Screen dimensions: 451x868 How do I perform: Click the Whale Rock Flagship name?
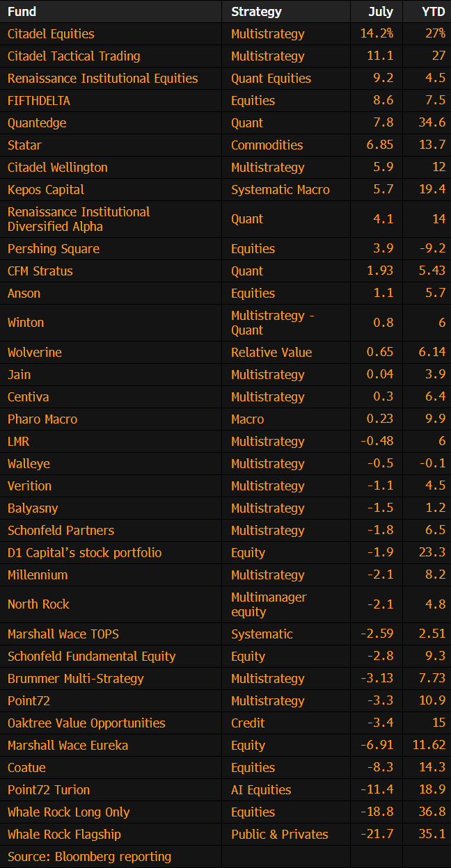pos(64,835)
